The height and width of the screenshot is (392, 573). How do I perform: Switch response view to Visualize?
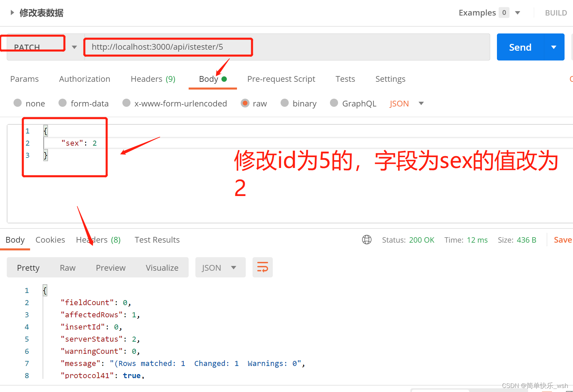pos(162,268)
